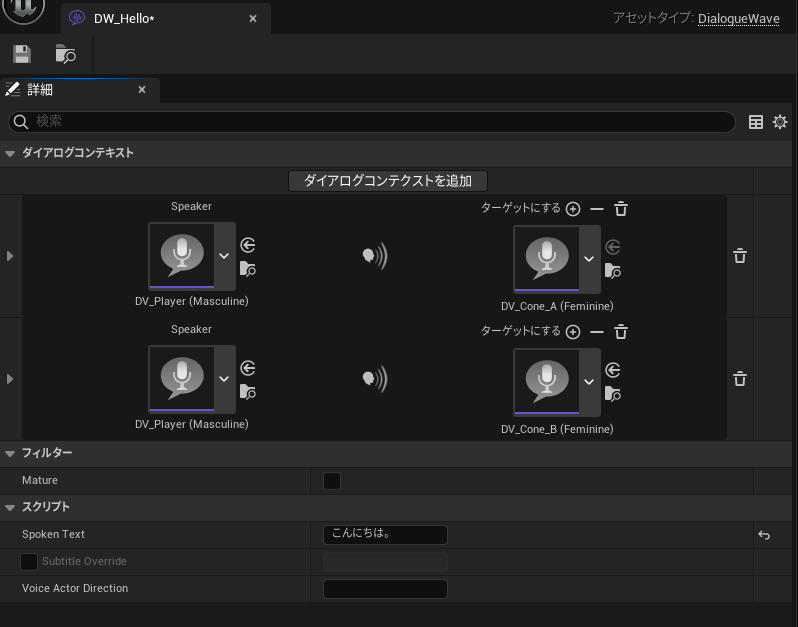Use selected asset for DV_Cone_A target
Viewport: 798px width, 627px height.
point(613,247)
